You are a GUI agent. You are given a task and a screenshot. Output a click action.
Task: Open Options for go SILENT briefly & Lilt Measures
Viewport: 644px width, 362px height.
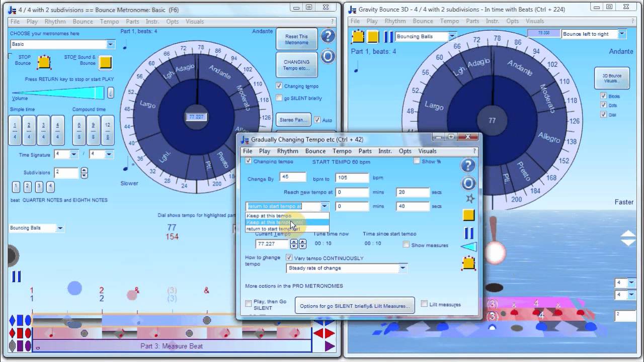pyautogui.click(x=355, y=306)
